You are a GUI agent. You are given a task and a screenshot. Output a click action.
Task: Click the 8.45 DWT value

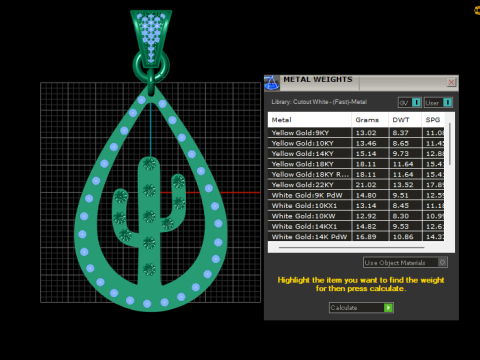400,205
